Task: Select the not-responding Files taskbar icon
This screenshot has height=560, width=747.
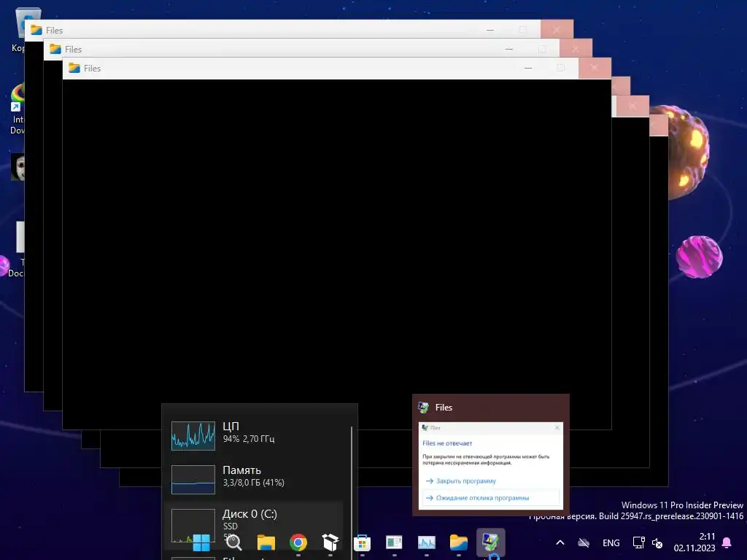Action: (x=491, y=542)
